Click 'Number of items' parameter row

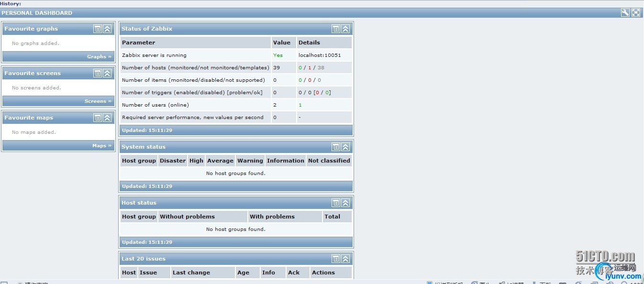pyautogui.click(x=193, y=80)
